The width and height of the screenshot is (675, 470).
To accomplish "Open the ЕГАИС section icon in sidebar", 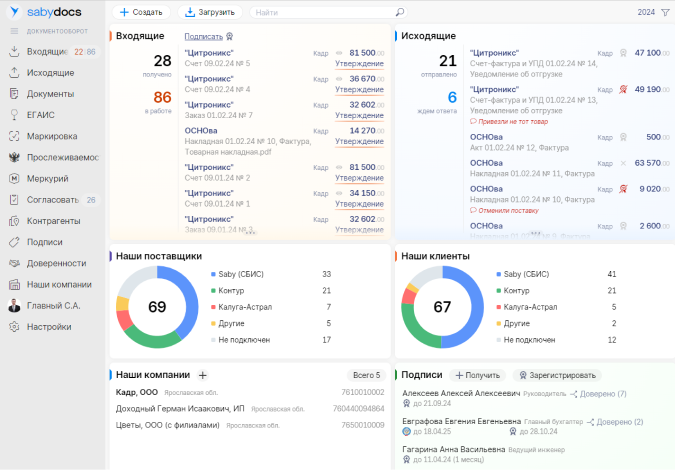I will click(x=14, y=115).
